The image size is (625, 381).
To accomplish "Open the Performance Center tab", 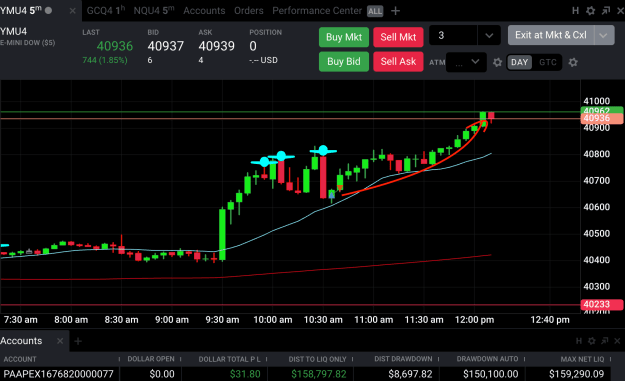I will point(317,11).
